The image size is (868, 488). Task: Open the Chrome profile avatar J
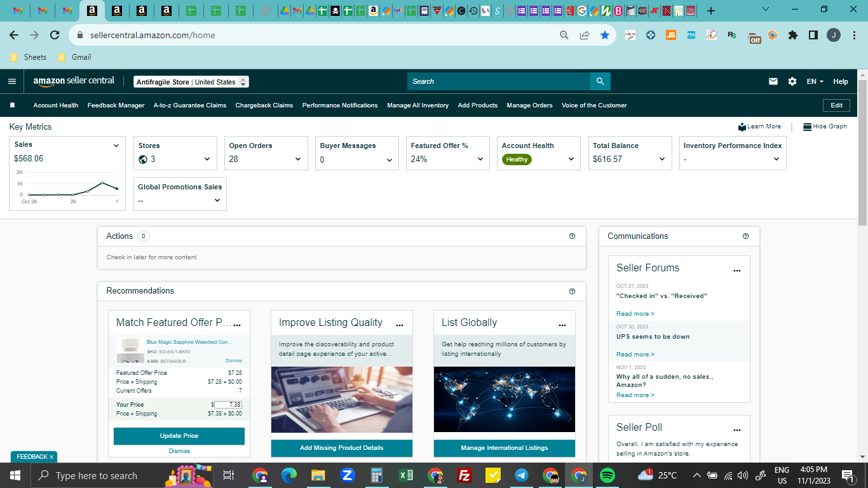[x=834, y=36]
